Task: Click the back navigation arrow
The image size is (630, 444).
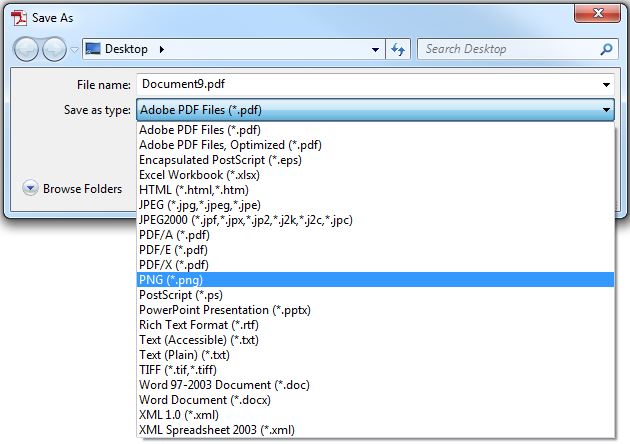Action: (26, 49)
